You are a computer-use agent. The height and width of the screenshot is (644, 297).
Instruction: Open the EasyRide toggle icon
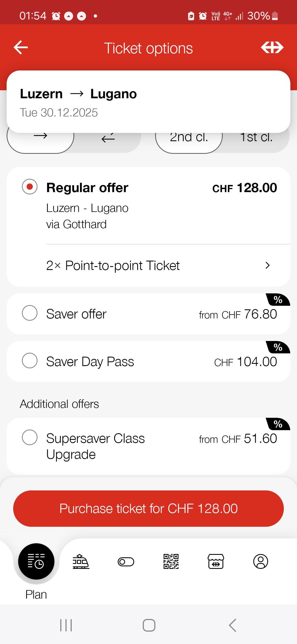pos(126,562)
